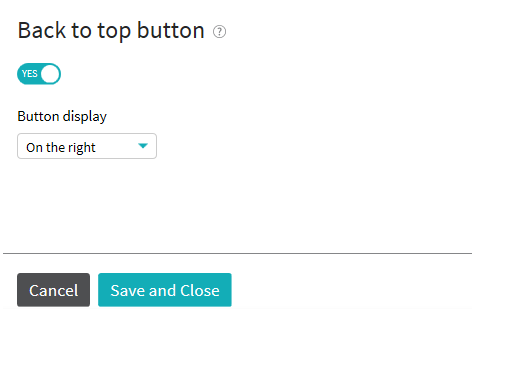
Task: Click the white knob on the YES switch
Action: [50, 74]
